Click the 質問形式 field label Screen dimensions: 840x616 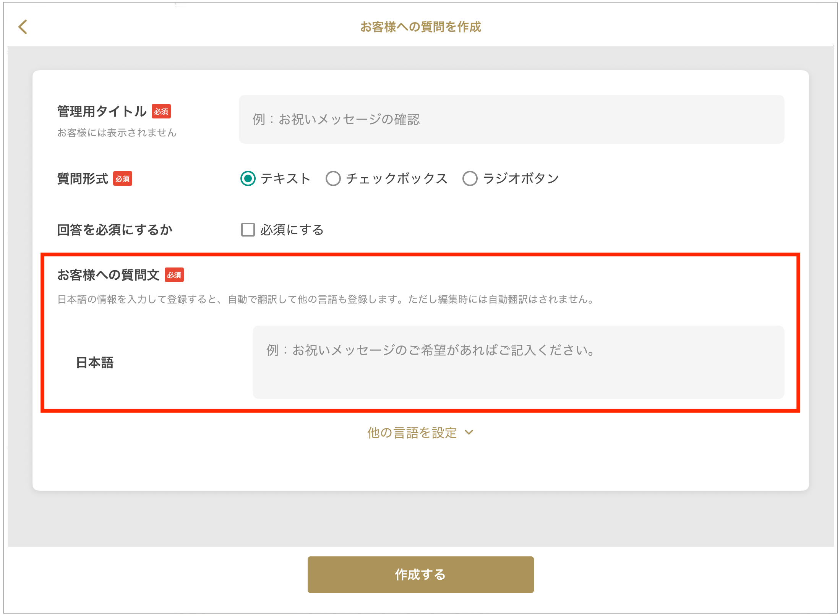(x=83, y=179)
